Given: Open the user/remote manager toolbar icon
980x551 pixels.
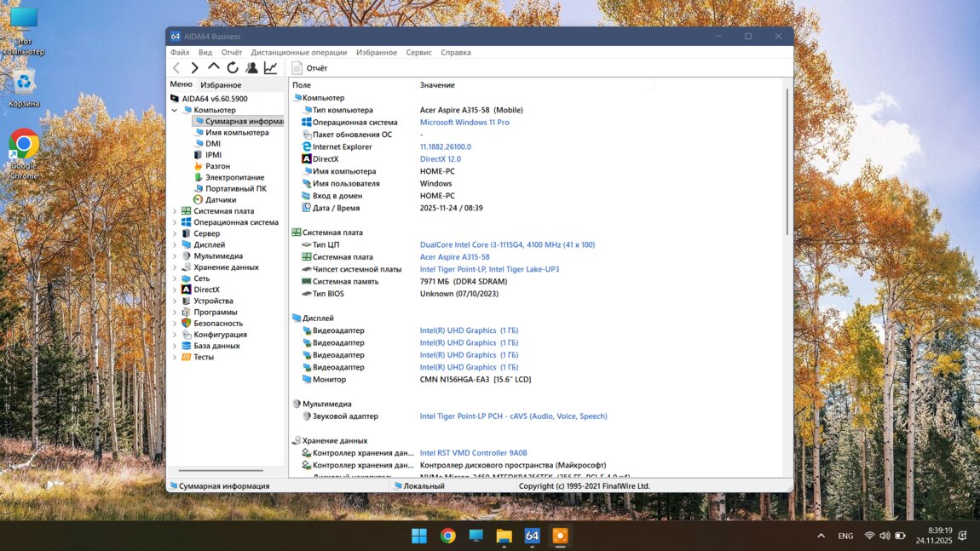Looking at the screenshot, I should tap(251, 68).
